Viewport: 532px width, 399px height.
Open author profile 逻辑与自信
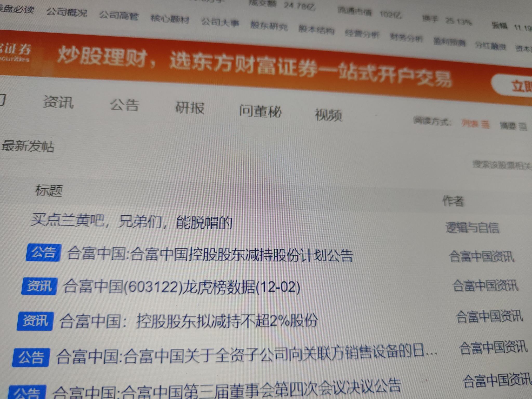click(x=472, y=228)
